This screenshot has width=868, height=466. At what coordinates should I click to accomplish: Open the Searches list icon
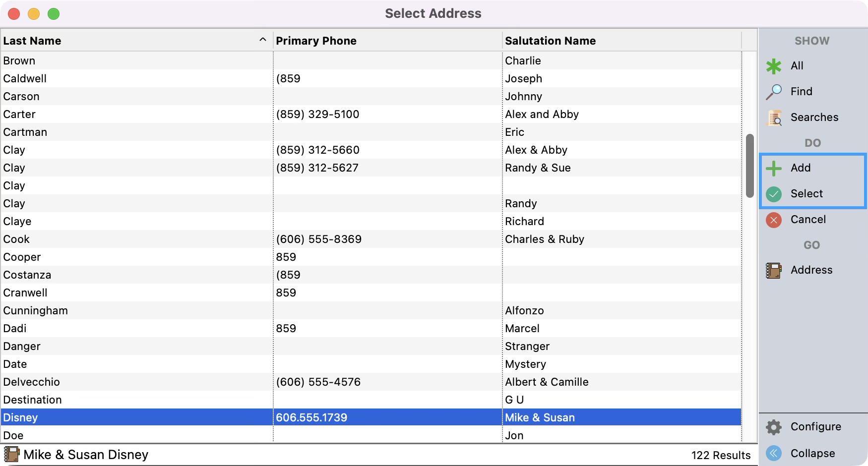point(774,117)
